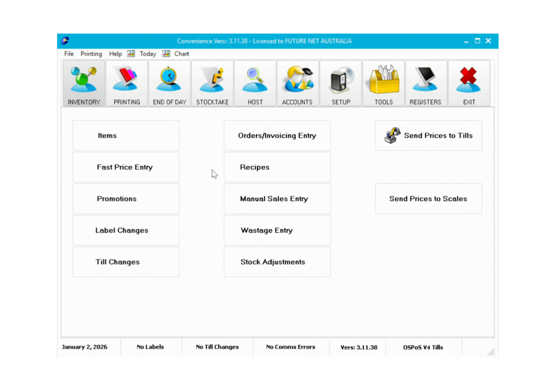Select the Today menu item
Image resolution: width=556 pixels, height=392 pixels.
pos(148,54)
